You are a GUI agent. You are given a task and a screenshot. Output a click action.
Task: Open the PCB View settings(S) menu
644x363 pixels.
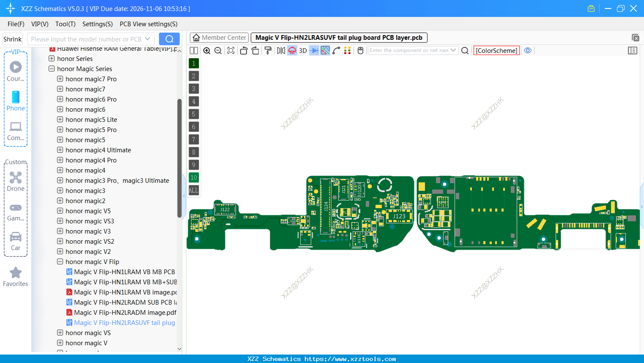[148, 24]
